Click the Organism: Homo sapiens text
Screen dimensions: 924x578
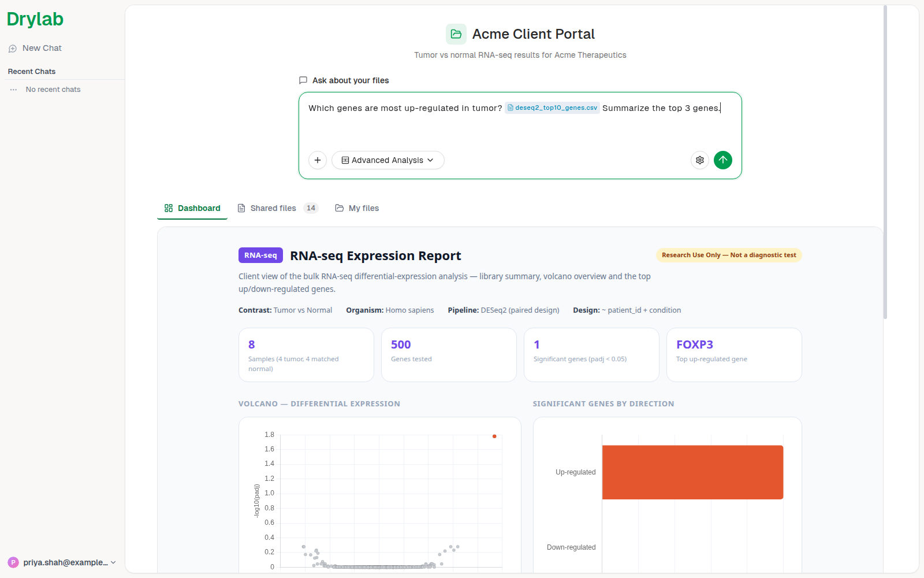pyautogui.click(x=390, y=310)
